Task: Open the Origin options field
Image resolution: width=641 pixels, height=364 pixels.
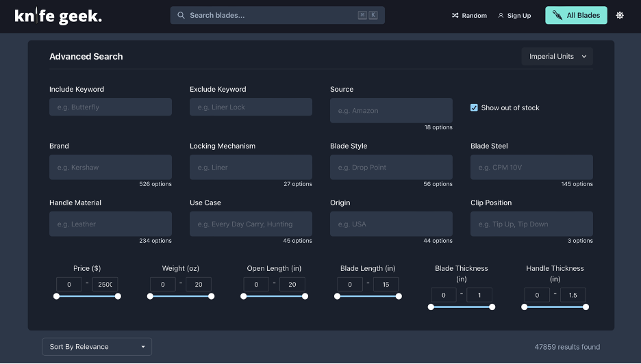Action: pyautogui.click(x=391, y=224)
